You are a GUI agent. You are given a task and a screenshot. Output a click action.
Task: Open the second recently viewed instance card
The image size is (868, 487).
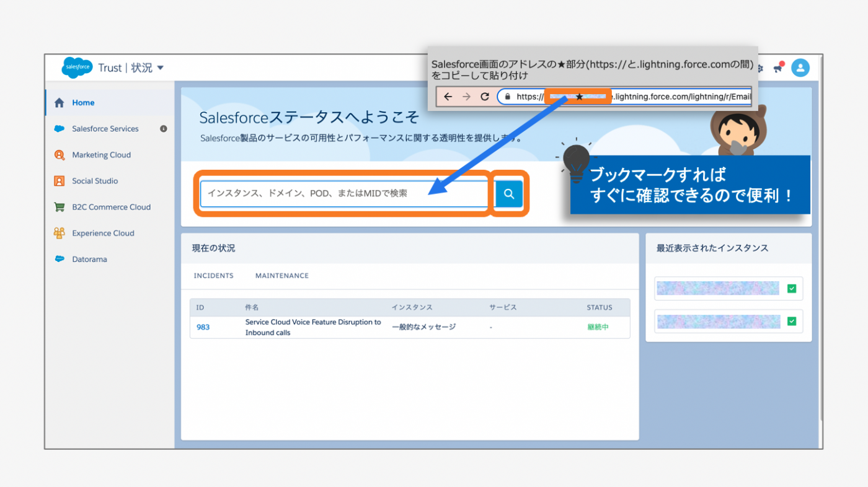pyautogui.click(x=729, y=322)
